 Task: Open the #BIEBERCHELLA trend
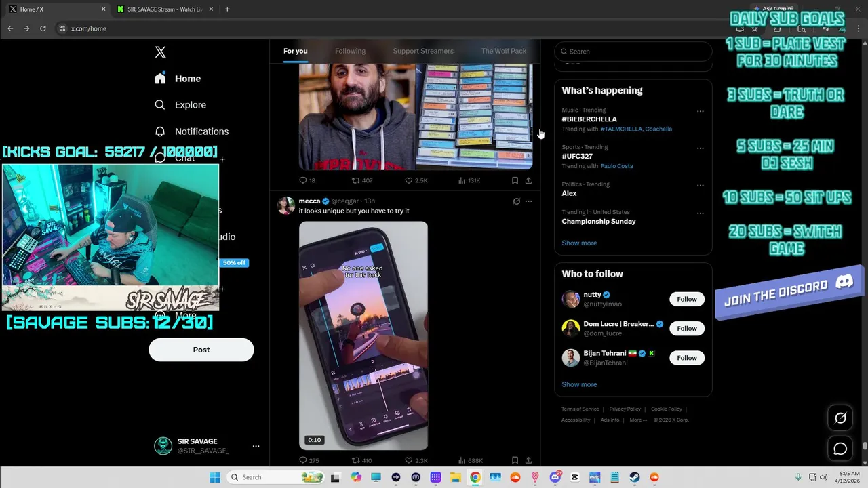(589, 119)
